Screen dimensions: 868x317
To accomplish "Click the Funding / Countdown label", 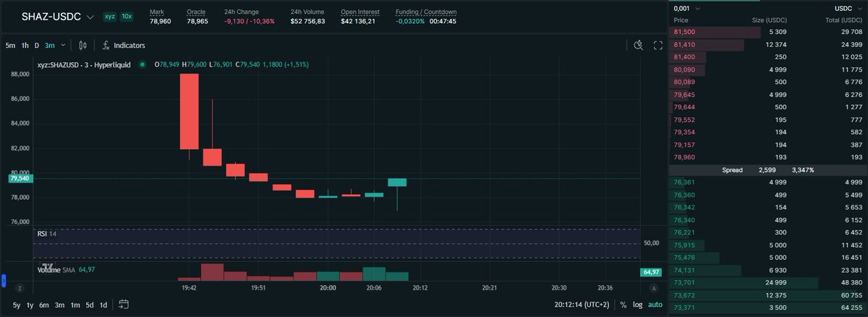I will tap(425, 12).
